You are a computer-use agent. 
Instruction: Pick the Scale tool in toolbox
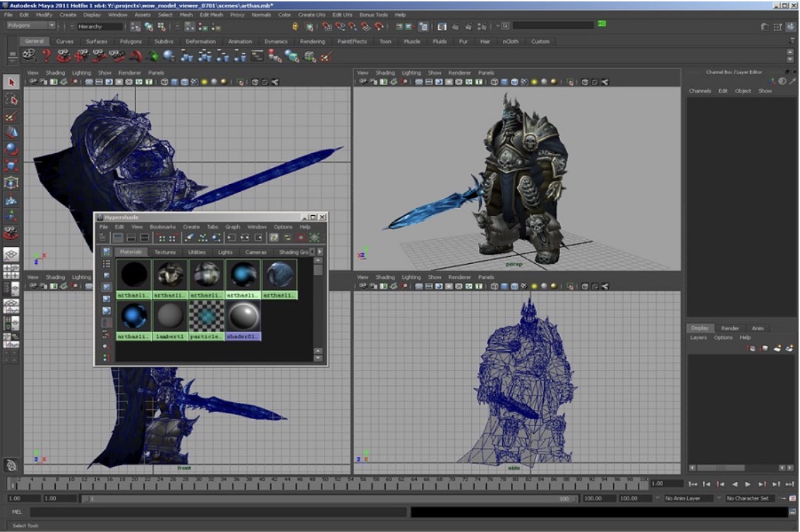tap(11, 166)
